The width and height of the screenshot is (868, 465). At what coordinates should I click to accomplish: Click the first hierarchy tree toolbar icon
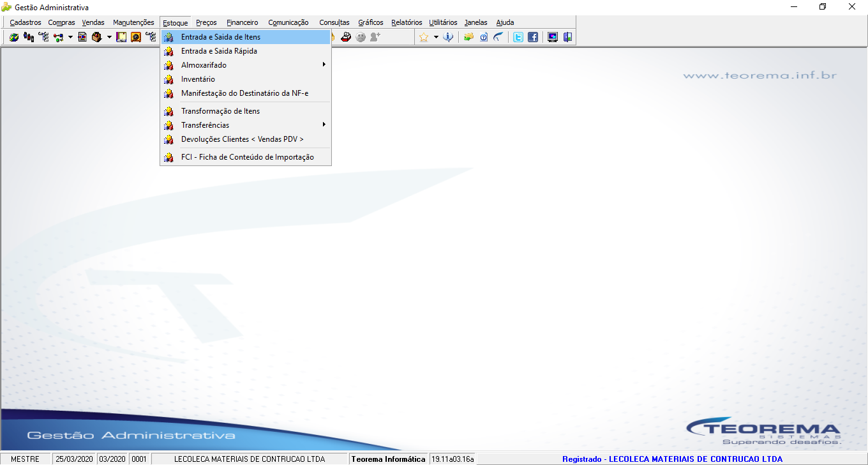click(x=43, y=37)
